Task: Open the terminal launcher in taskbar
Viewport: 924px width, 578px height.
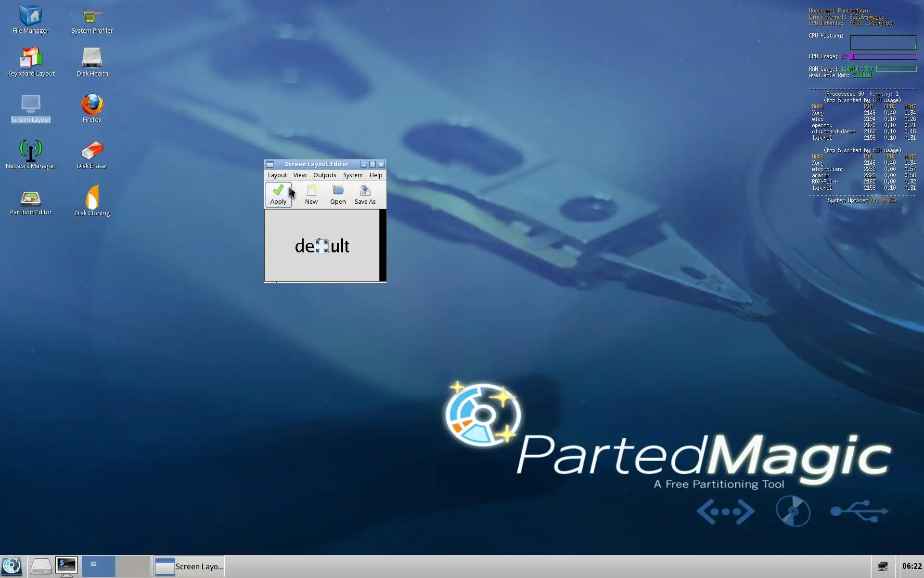Action: pyautogui.click(x=66, y=566)
